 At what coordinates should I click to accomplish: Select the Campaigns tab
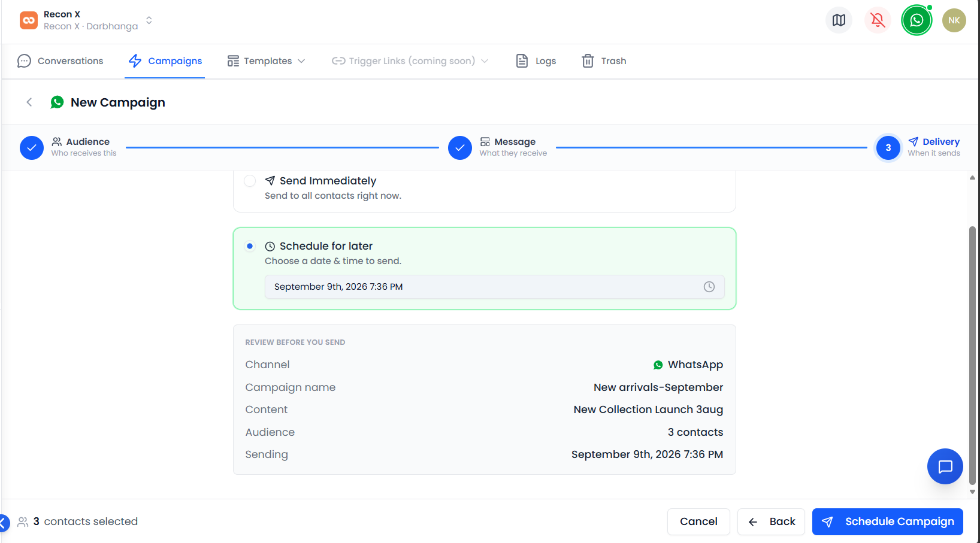click(x=165, y=61)
